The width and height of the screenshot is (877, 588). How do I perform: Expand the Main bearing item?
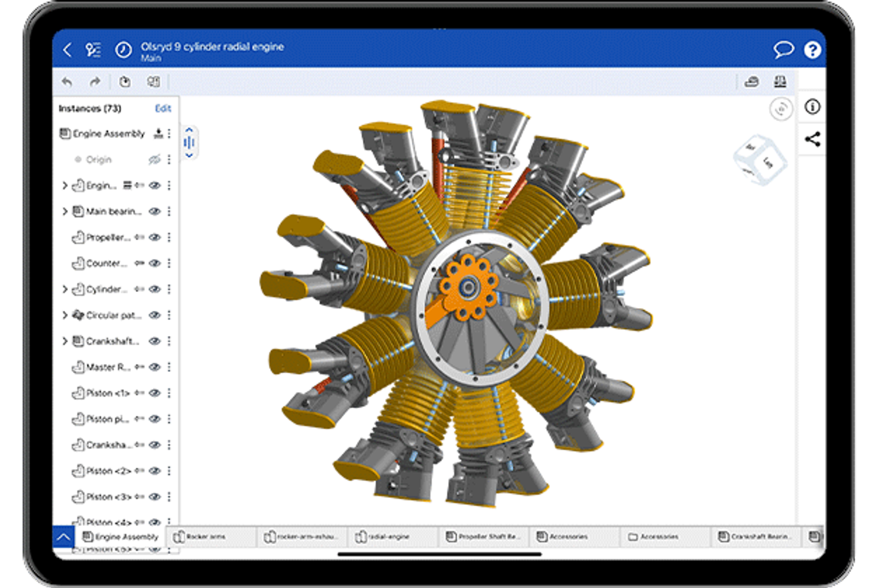tap(66, 212)
